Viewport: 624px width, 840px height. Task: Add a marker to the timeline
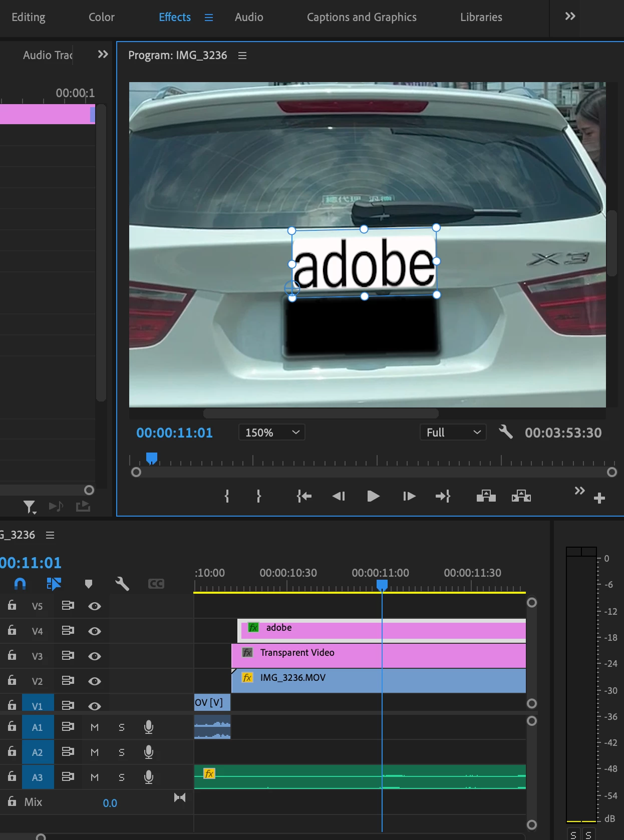[x=89, y=584]
